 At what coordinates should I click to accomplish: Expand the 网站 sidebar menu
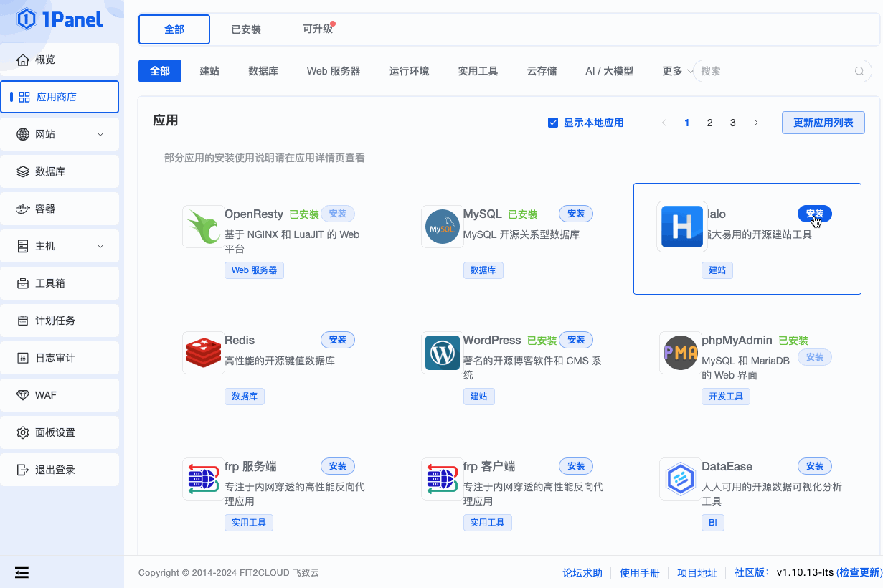tap(60, 134)
